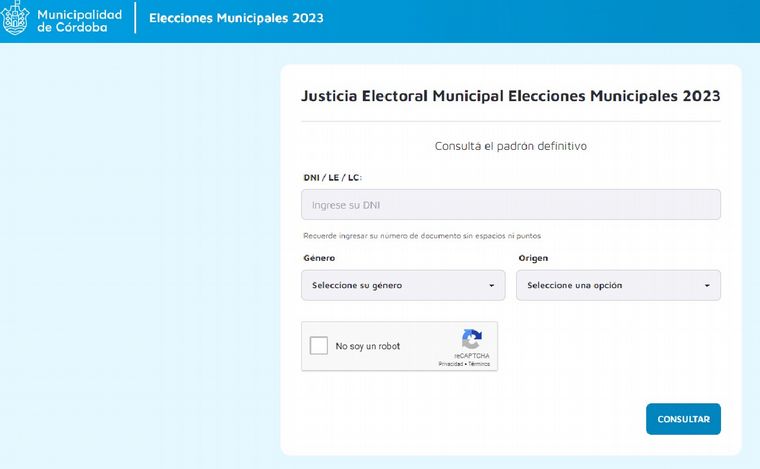Click the Municipalidad de Córdoba crest icon

point(16,20)
